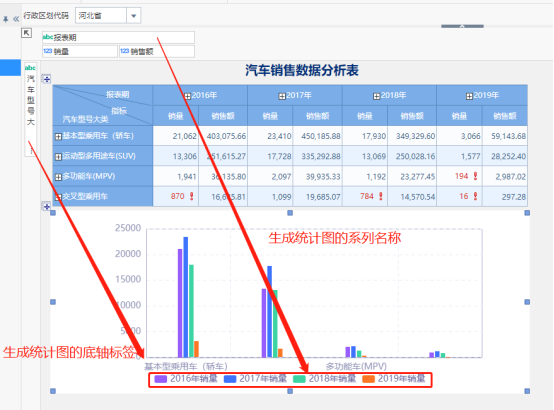The width and height of the screenshot is (554, 410).
Task: Select the cell with value 2,987.02
Action: click(x=505, y=176)
